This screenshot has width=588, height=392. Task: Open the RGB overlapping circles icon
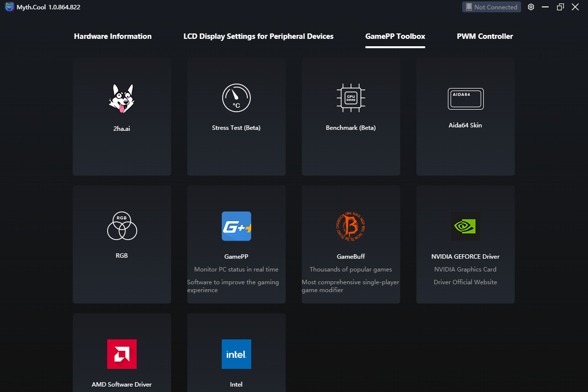coord(122,225)
